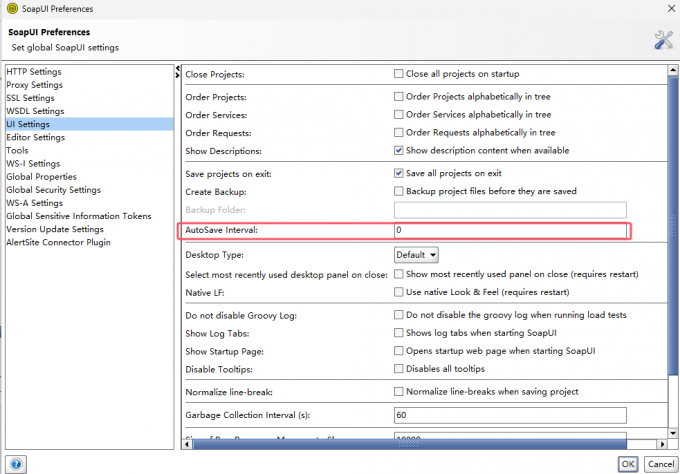The width and height of the screenshot is (680, 474).
Task: Check Opens startup web page when starting SoapUI
Action: 399,351
